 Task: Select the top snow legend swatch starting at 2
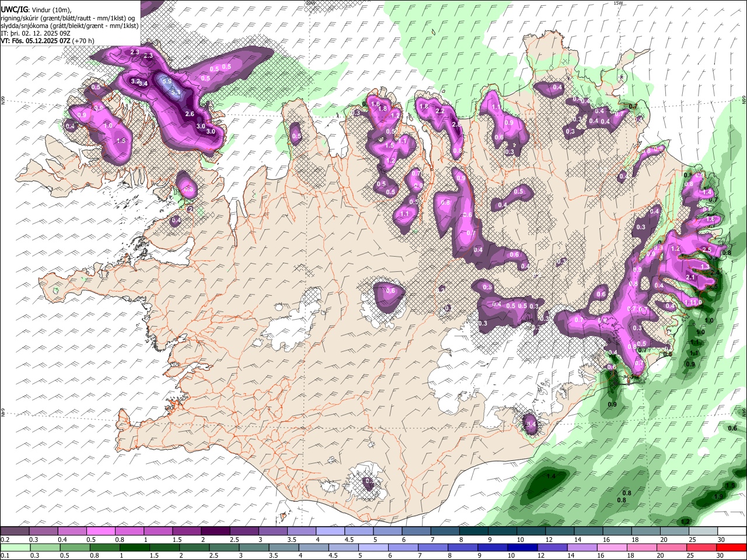tap(215, 531)
